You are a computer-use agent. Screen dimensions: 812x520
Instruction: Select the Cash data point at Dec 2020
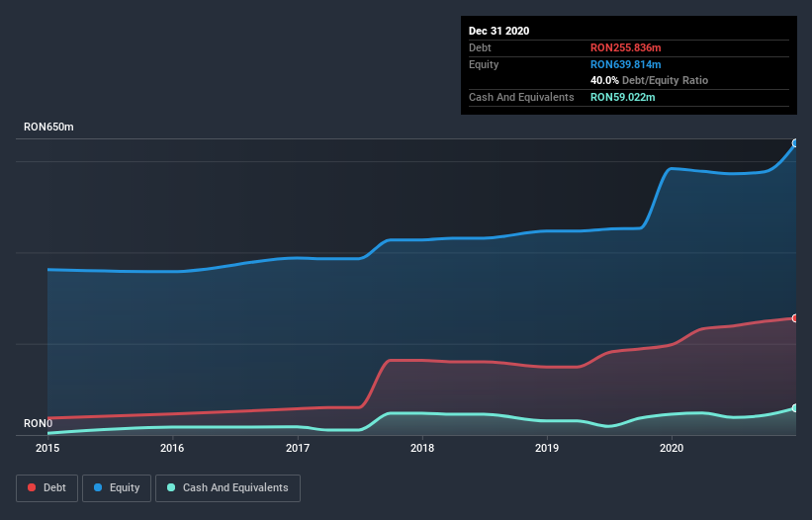pos(795,408)
